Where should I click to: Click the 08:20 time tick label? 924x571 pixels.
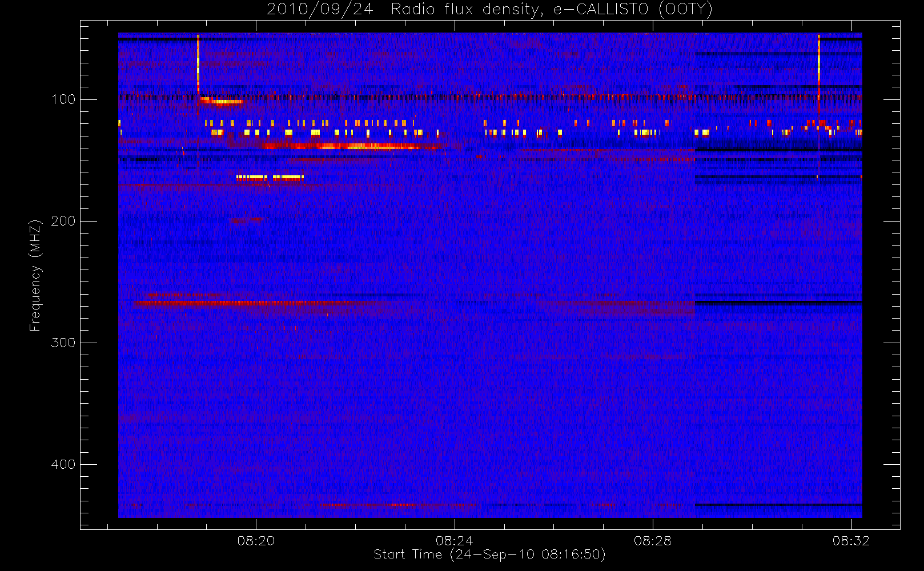pyautogui.click(x=256, y=540)
